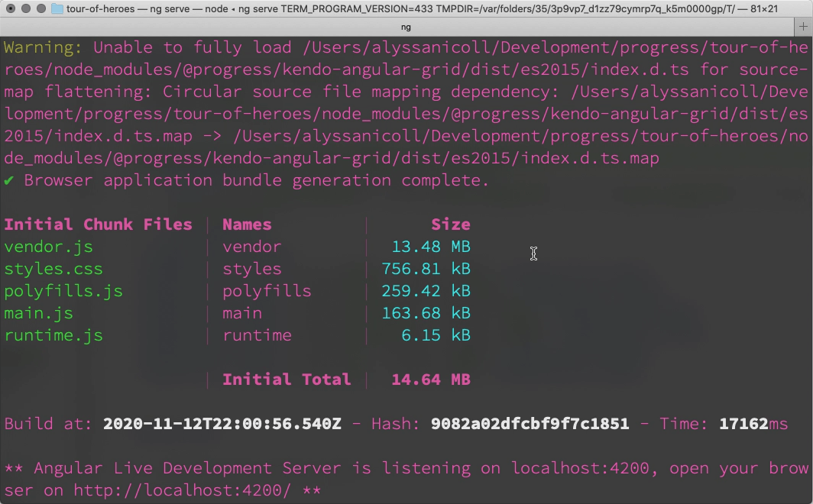Click 'Browser application bundle generation complete.' text
Screen dimensions: 813x504
(x=257, y=180)
